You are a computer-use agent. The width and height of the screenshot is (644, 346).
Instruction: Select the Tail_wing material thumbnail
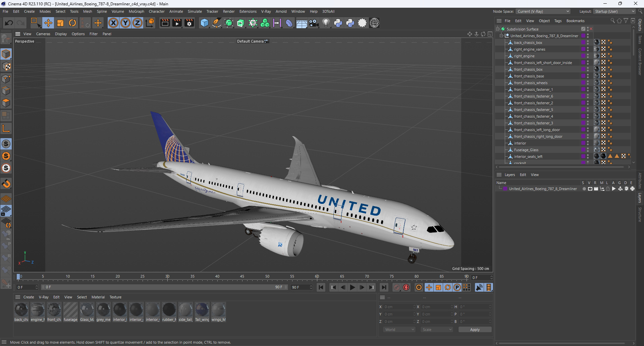pos(202,312)
